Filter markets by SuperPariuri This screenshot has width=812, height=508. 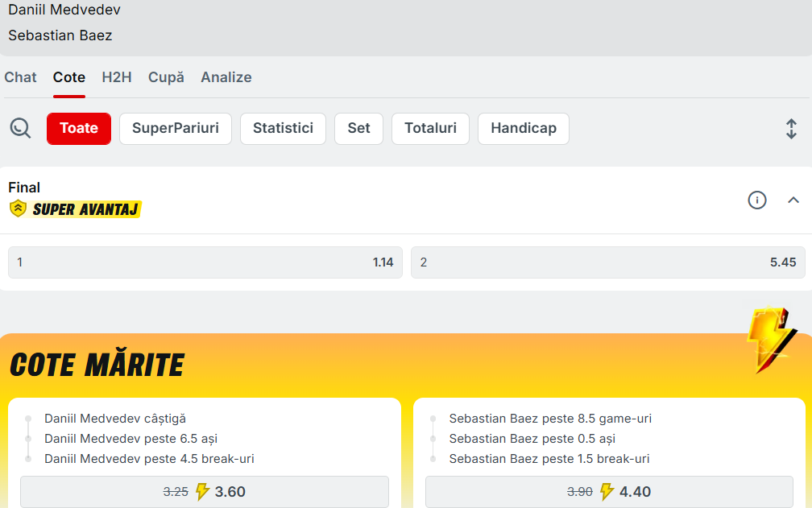[x=176, y=129]
